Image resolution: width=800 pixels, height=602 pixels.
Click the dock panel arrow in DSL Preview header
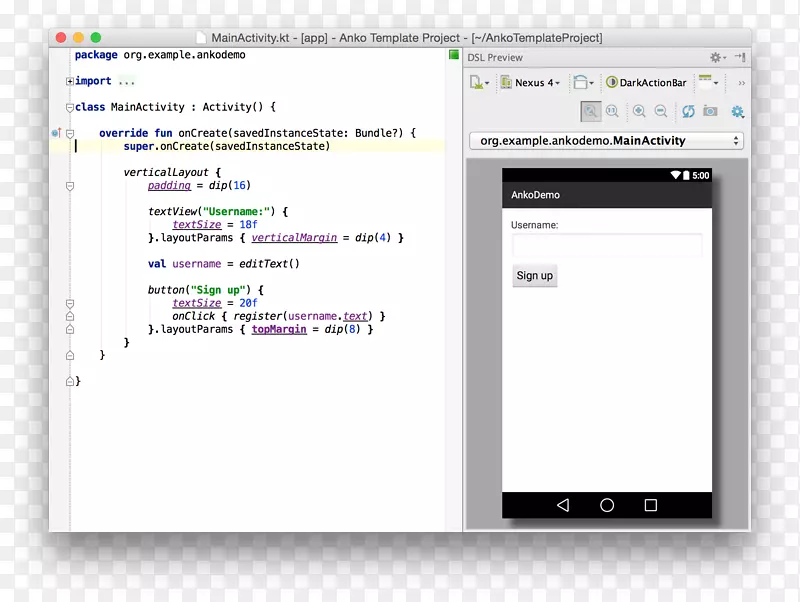pos(740,57)
